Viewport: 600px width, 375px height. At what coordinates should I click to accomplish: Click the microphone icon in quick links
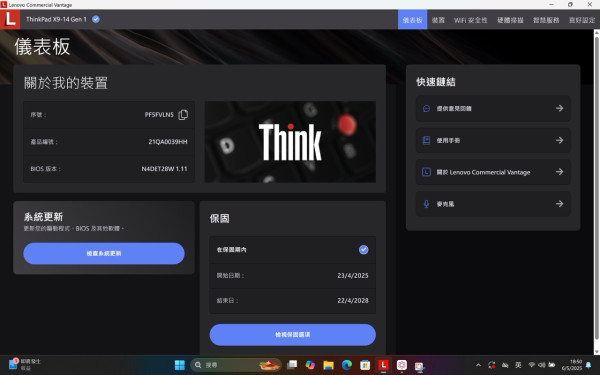[426, 204]
